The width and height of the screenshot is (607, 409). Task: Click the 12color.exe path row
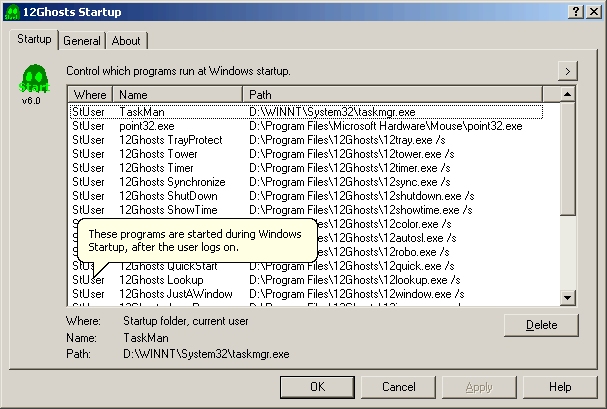tap(385, 224)
